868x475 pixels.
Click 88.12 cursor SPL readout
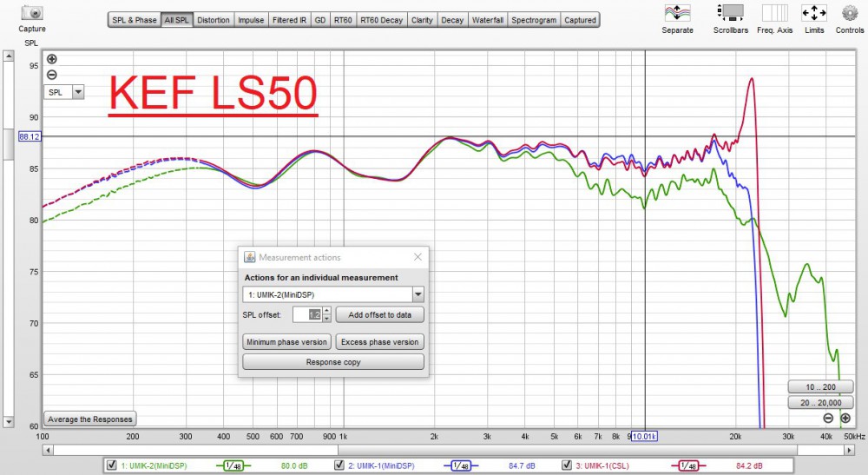point(30,136)
